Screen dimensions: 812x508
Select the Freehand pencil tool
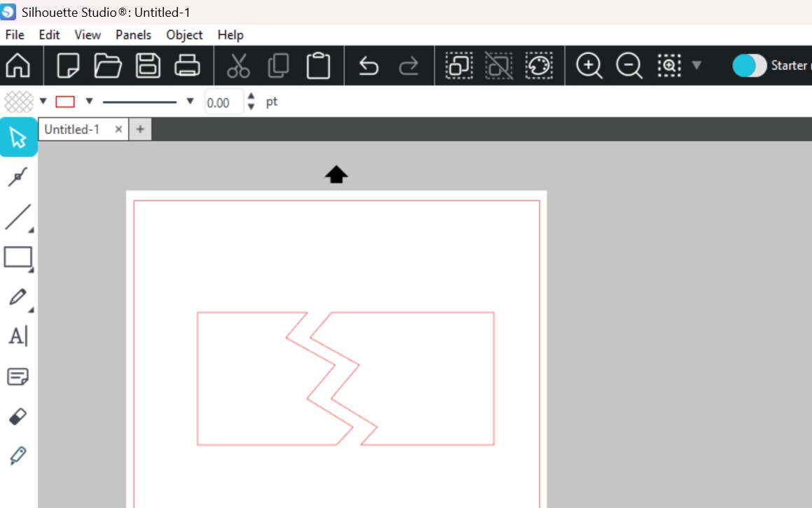18,297
